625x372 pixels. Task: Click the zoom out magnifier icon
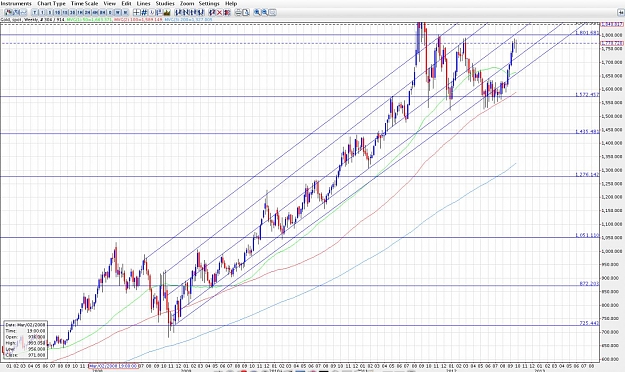[x=265, y=12]
